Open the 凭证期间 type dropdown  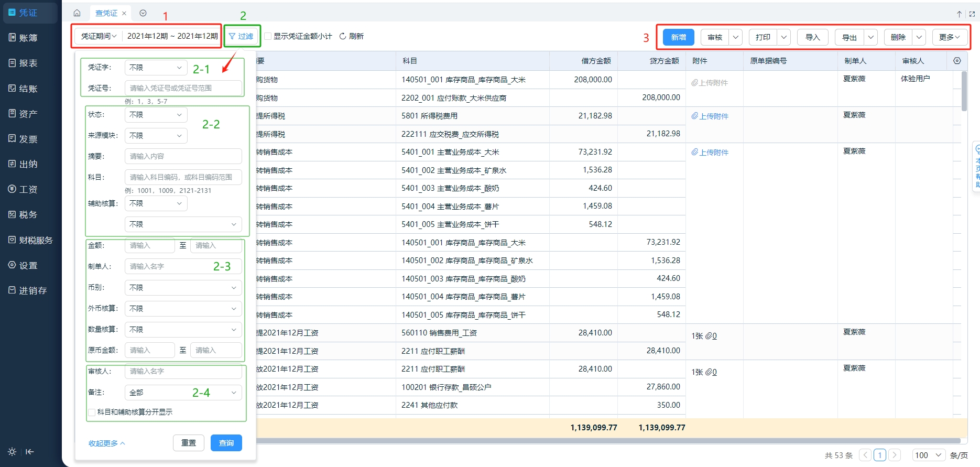point(99,36)
